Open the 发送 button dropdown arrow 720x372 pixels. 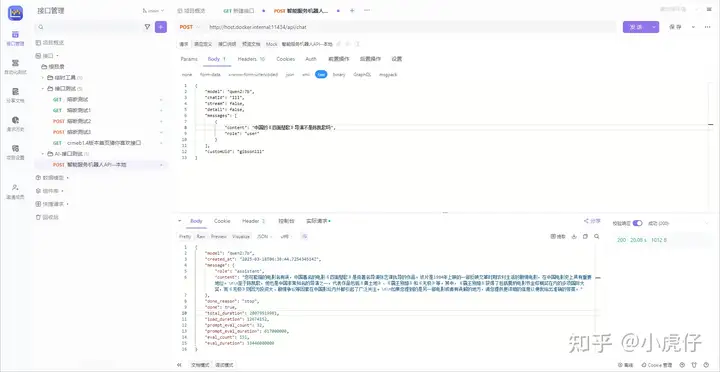coord(654,27)
